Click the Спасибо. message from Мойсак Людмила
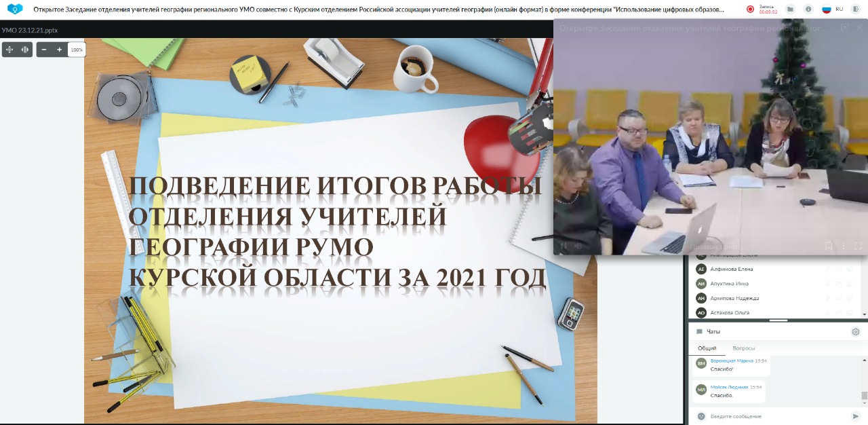Viewport: 868px width, 425px height. (721, 395)
